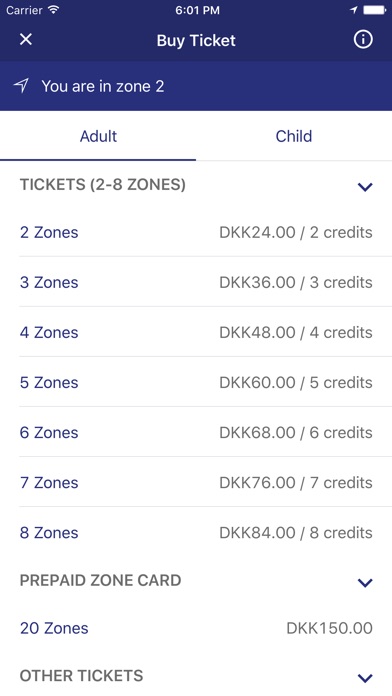Screen dimensions: 392x696
Task: Select the 6 Zones ticket
Action: 196,433
